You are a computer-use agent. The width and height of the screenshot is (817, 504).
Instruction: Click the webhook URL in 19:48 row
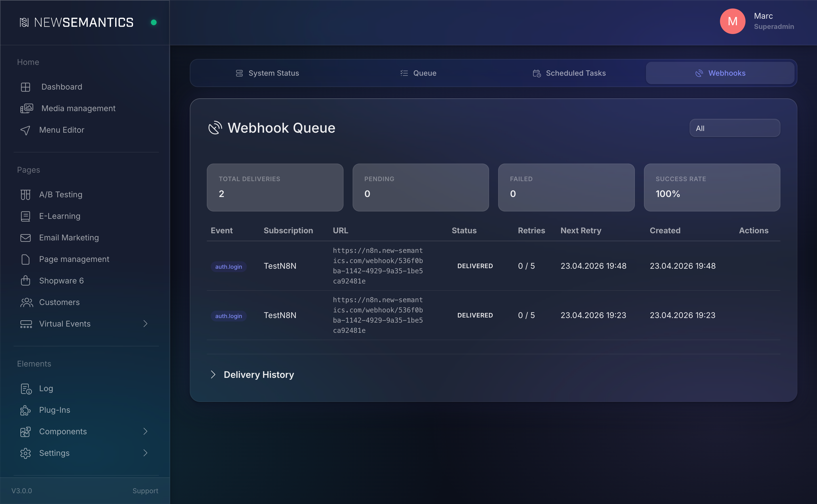(x=378, y=266)
